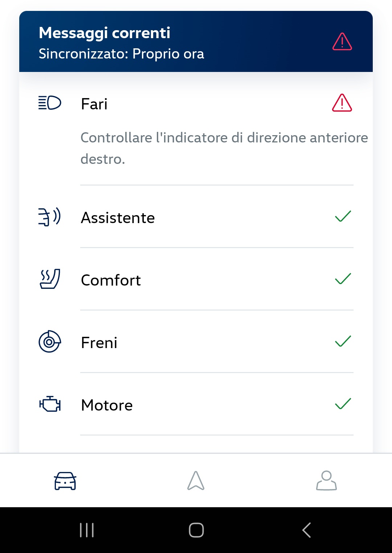Tap the Messaggi correnti header banner
The width and height of the screenshot is (392, 553).
[x=196, y=41]
